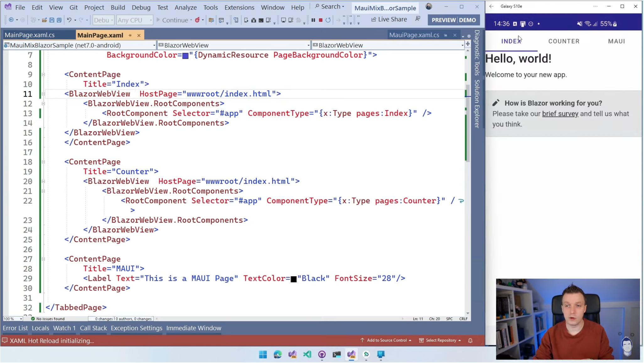
Task: Open Visual Studio Code from the taskbar
Action: [x=307, y=355]
